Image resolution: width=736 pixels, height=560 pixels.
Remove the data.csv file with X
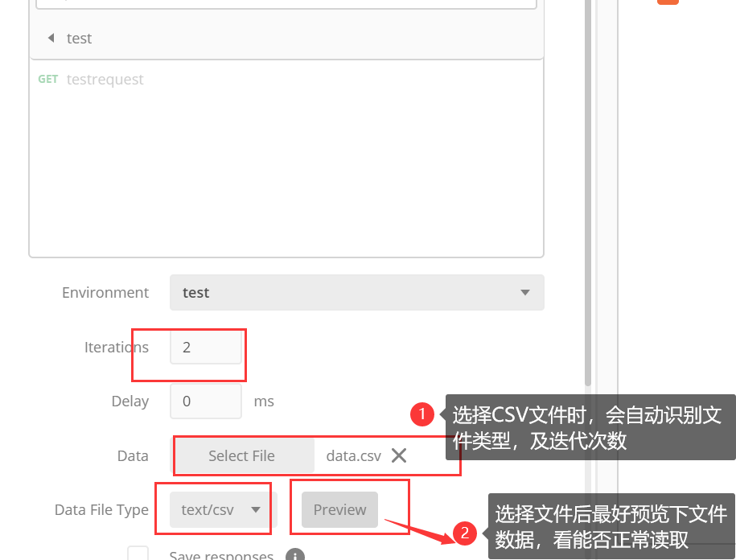399,455
